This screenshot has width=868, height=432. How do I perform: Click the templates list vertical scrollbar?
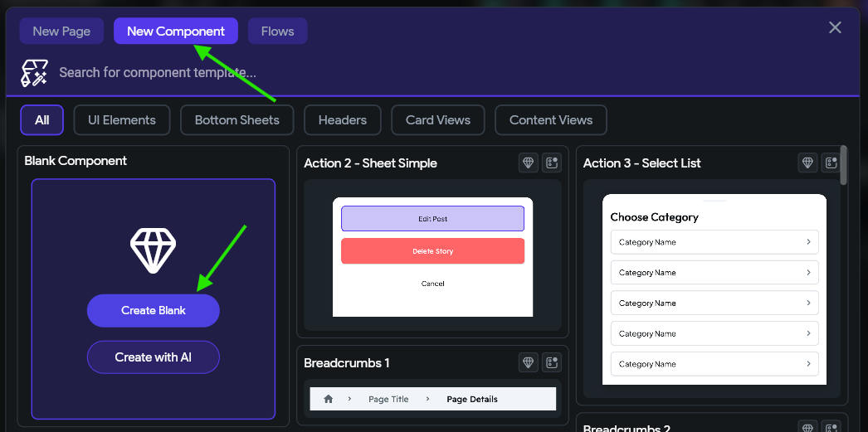coord(844,165)
